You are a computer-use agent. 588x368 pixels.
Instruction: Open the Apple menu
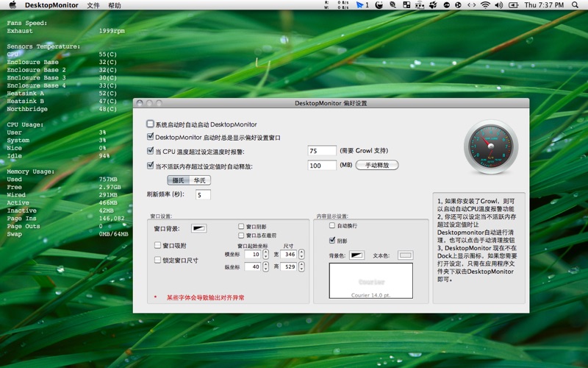[x=12, y=5]
